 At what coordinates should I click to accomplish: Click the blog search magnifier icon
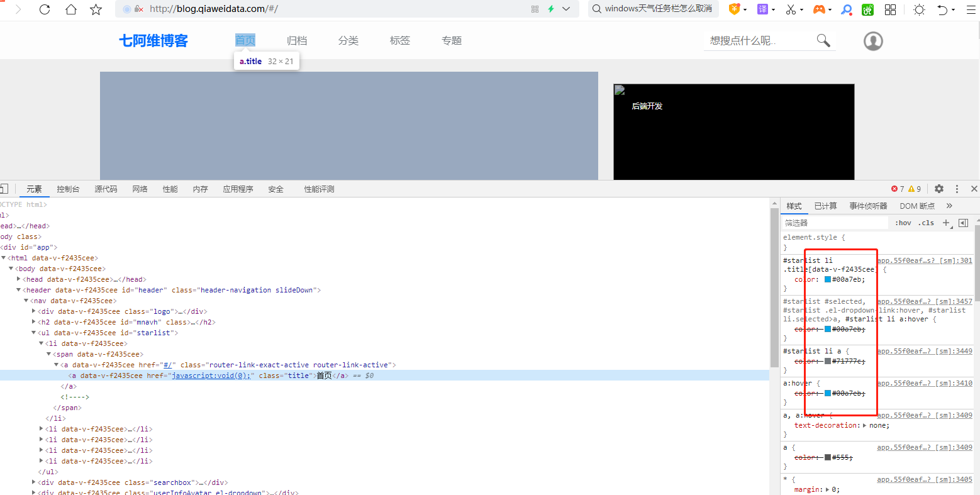click(x=823, y=40)
